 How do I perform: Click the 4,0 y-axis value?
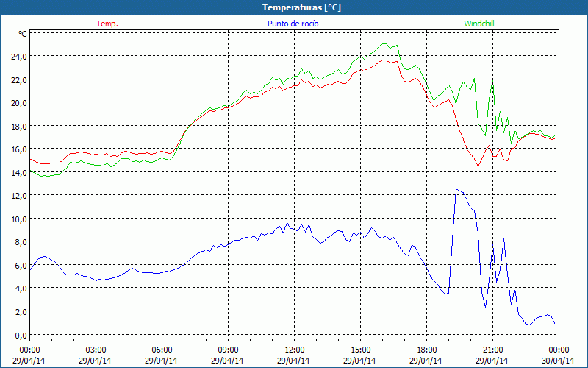(21, 289)
